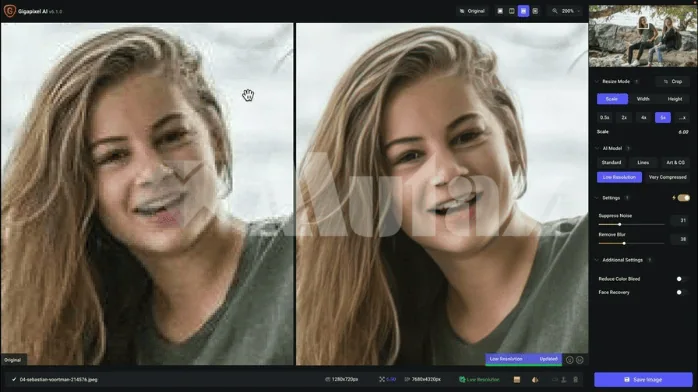This screenshot has height=392, width=698.
Task: Select the Standard AI model
Action: click(611, 162)
